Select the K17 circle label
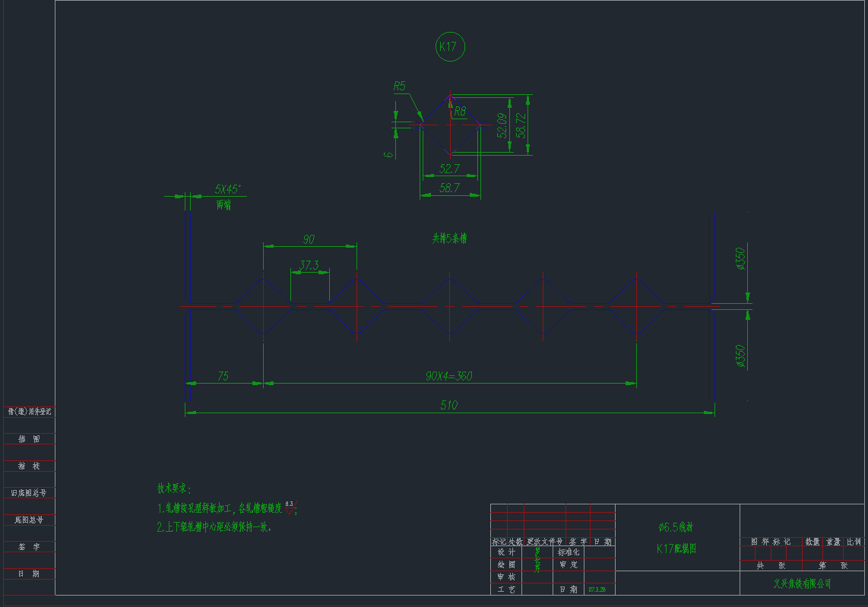 (449, 46)
